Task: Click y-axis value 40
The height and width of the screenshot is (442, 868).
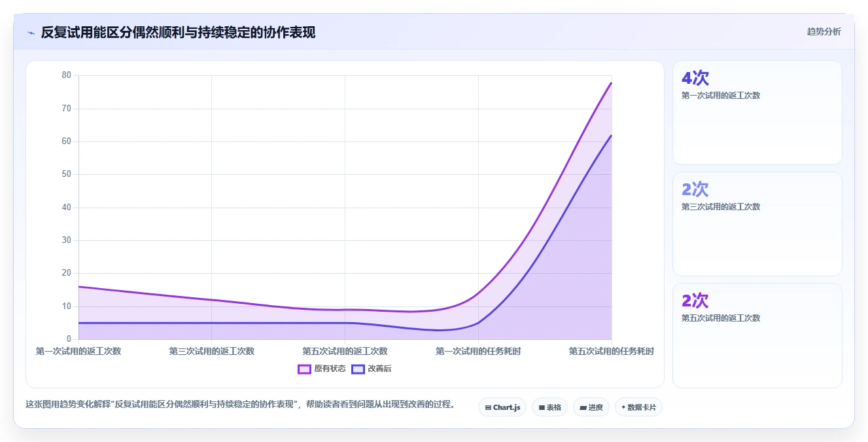Action: point(67,208)
